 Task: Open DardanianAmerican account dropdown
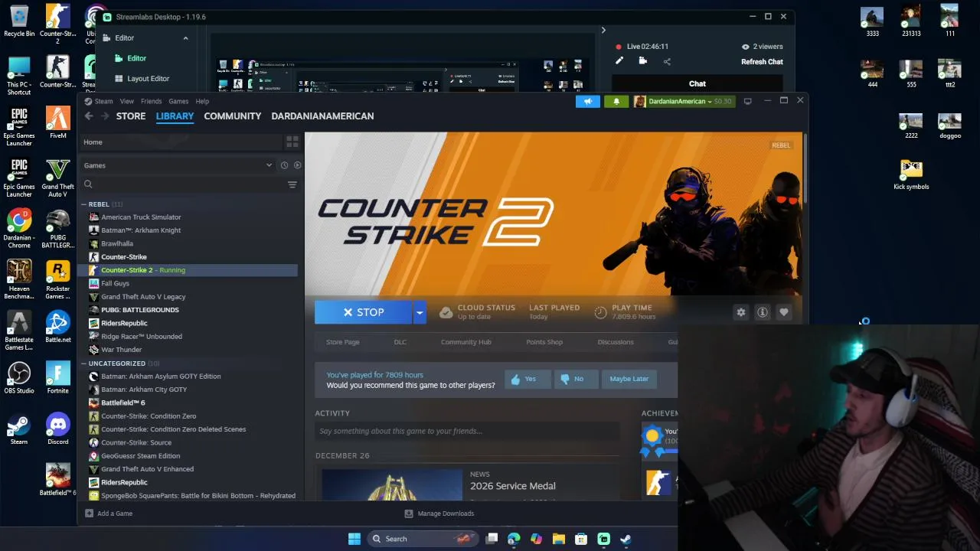tap(683, 101)
